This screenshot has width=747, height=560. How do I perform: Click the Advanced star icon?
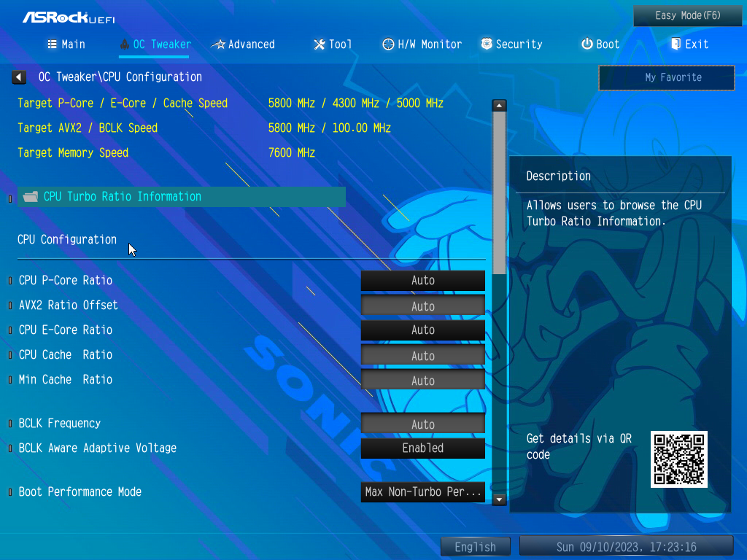218,44
